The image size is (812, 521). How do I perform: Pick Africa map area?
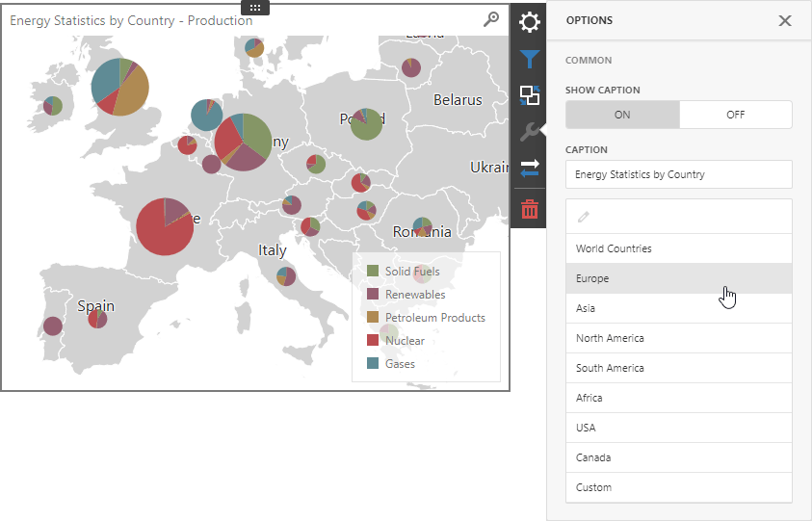(678, 398)
